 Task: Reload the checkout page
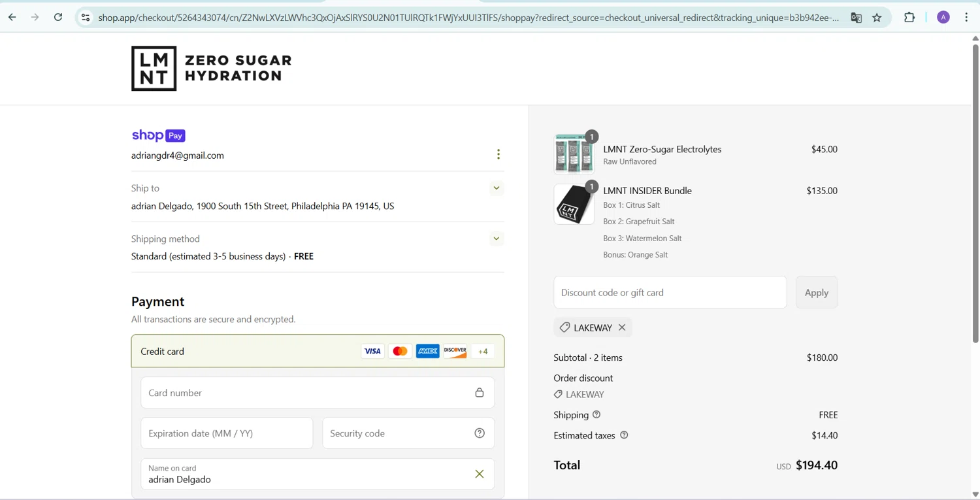[x=58, y=18]
